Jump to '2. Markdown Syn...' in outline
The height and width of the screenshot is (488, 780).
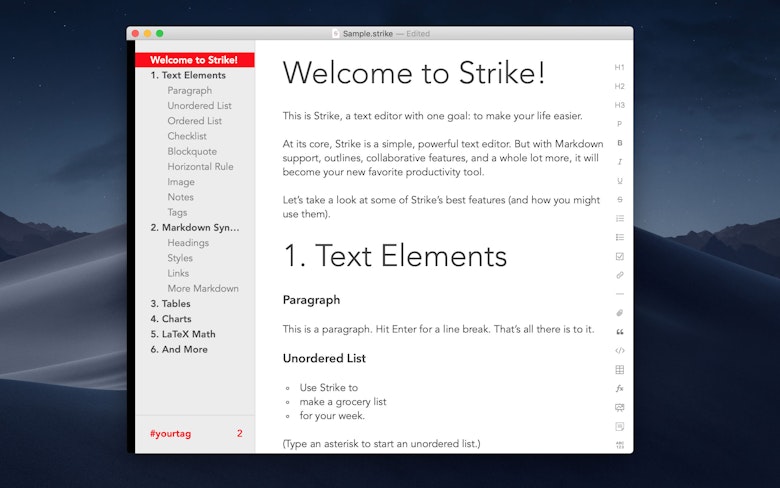pyautogui.click(x=195, y=227)
